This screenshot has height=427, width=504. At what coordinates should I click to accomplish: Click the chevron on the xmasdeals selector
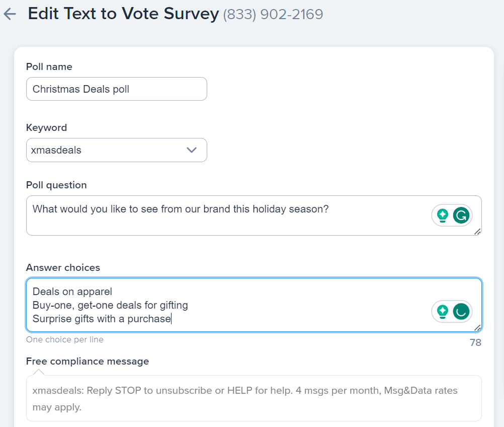coord(192,150)
